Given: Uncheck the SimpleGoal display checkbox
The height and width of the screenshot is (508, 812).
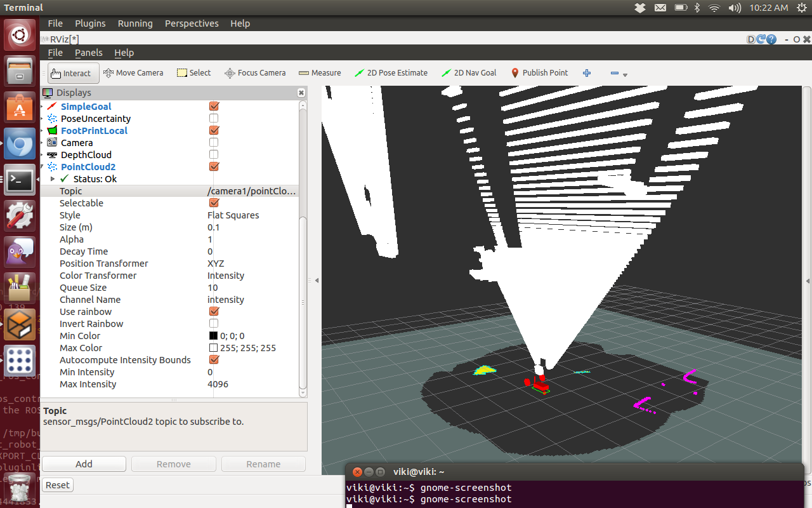Looking at the screenshot, I should [x=214, y=107].
